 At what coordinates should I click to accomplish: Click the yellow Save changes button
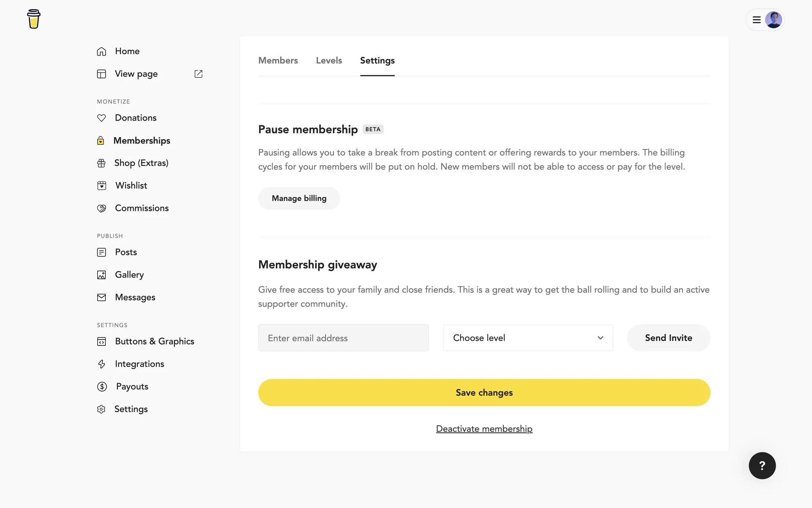coord(484,392)
